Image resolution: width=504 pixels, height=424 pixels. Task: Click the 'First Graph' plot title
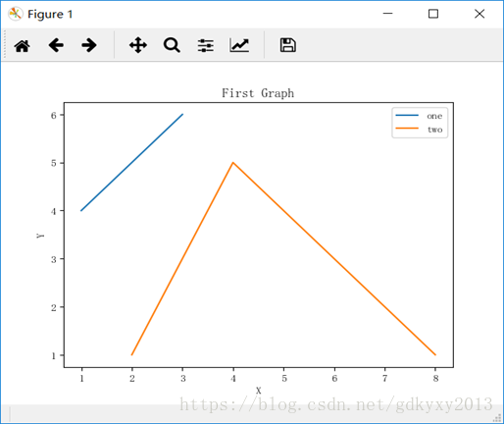click(258, 93)
